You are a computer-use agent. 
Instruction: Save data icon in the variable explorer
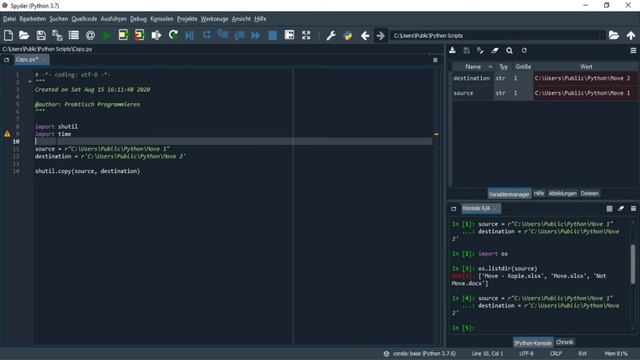[x=467, y=50]
